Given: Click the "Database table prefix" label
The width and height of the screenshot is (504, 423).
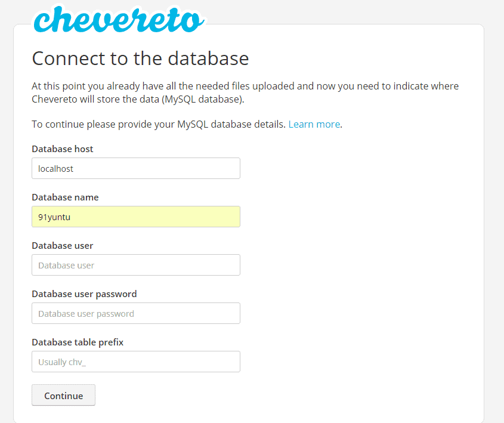Looking at the screenshot, I should click(78, 342).
